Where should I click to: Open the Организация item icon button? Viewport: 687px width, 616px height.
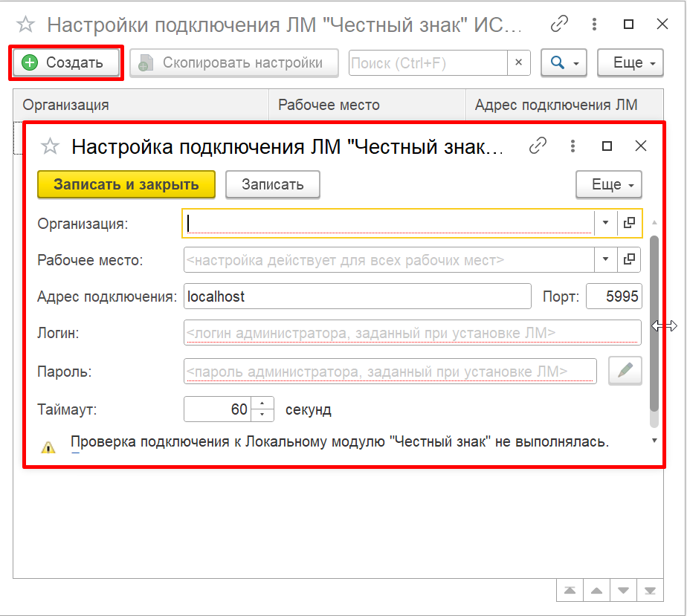pos(629,223)
